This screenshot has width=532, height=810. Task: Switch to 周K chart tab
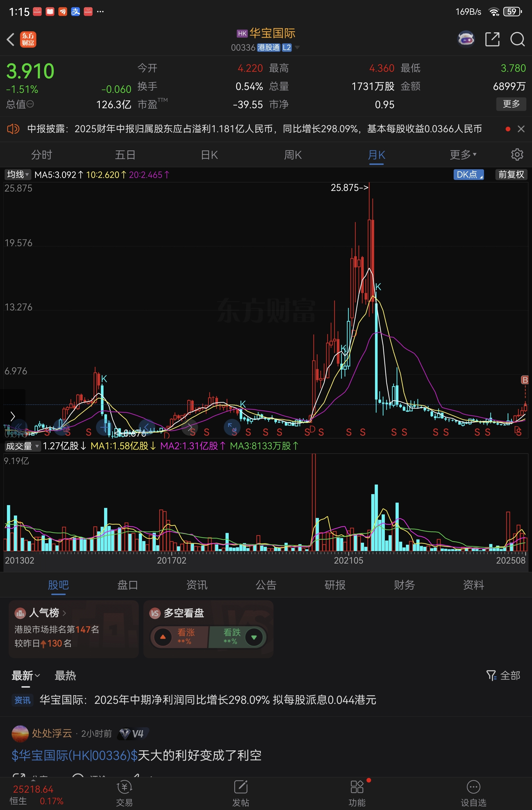(x=293, y=155)
